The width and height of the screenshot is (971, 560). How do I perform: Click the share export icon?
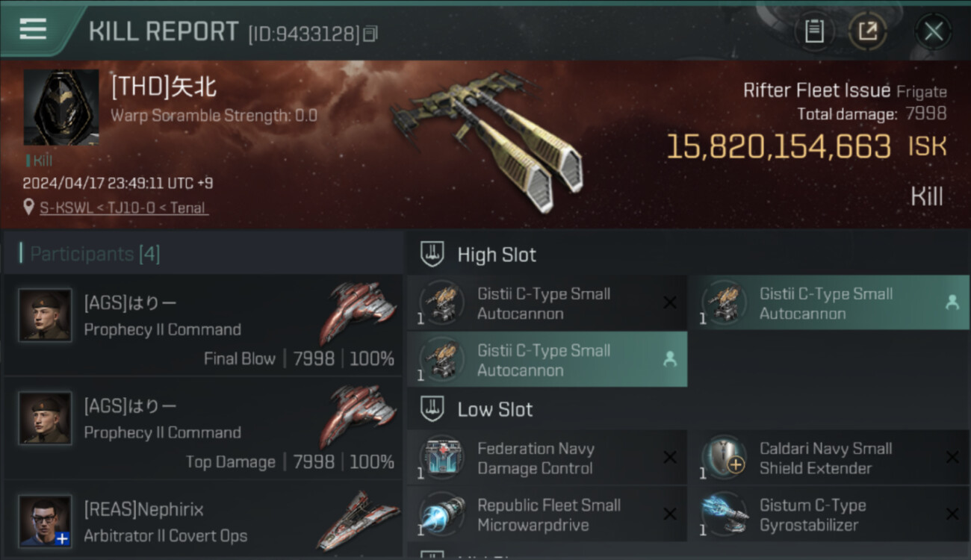[868, 31]
